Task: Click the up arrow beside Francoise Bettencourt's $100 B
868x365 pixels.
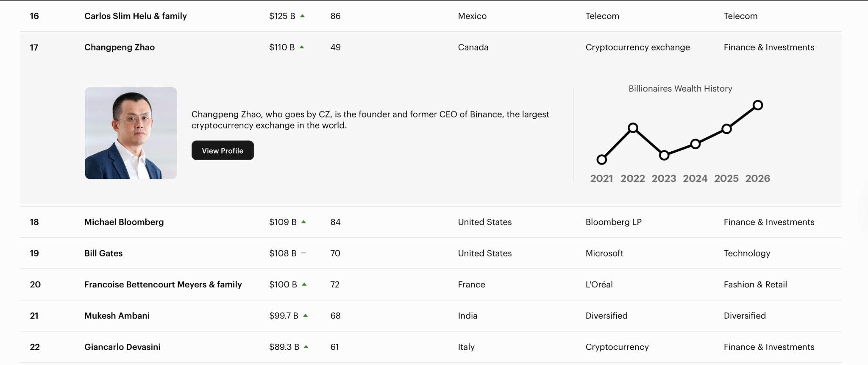Action: click(303, 284)
